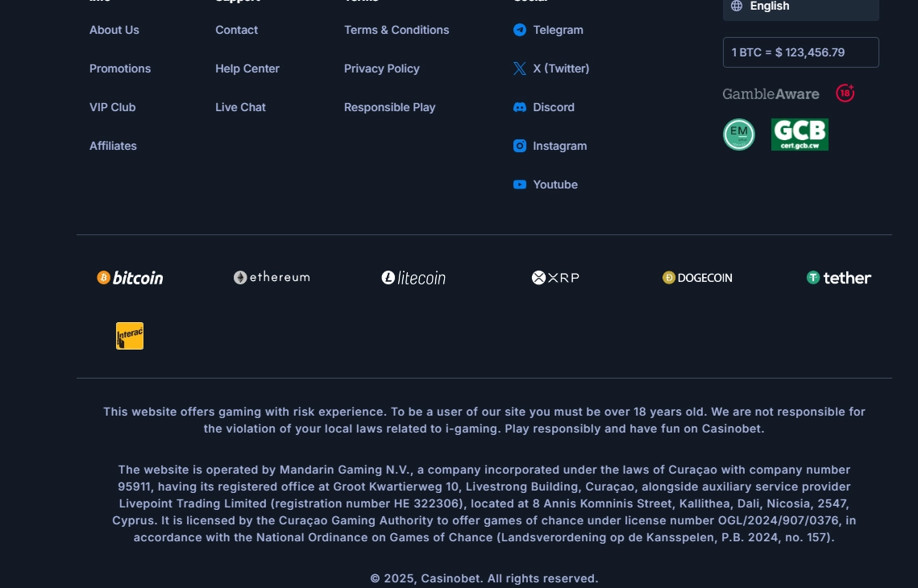Click the Discord text link

[x=553, y=107]
